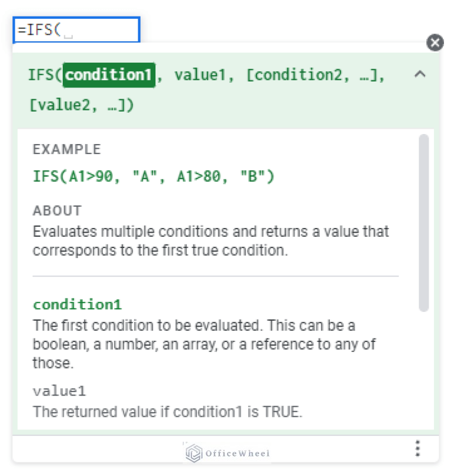Image resolution: width=454 pixels, height=476 pixels.
Task: Click 'returned value if condition1 is TRUE' text
Action: point(167,412)
